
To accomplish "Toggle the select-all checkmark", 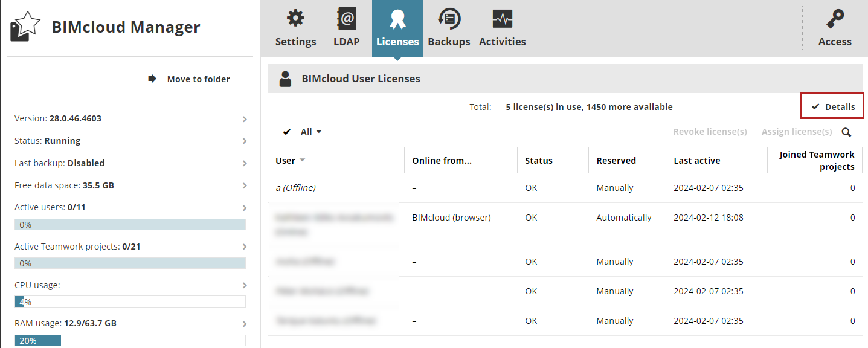I will [287, 132].
